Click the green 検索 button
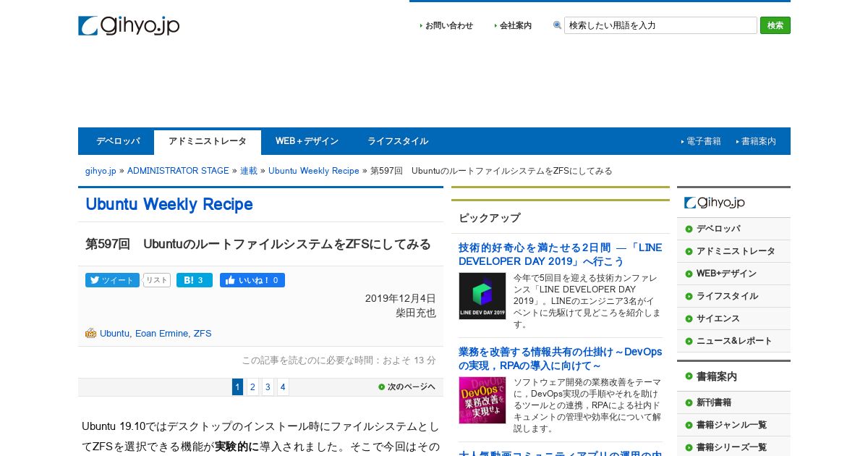868x456 pixels. pyautogui.click(x=775, y=25)
